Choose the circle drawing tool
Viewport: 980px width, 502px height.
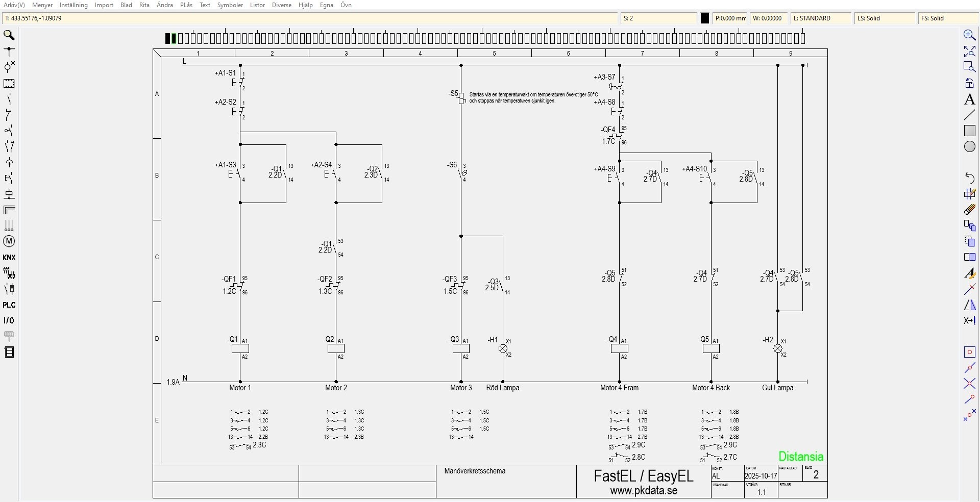(969, 147)
